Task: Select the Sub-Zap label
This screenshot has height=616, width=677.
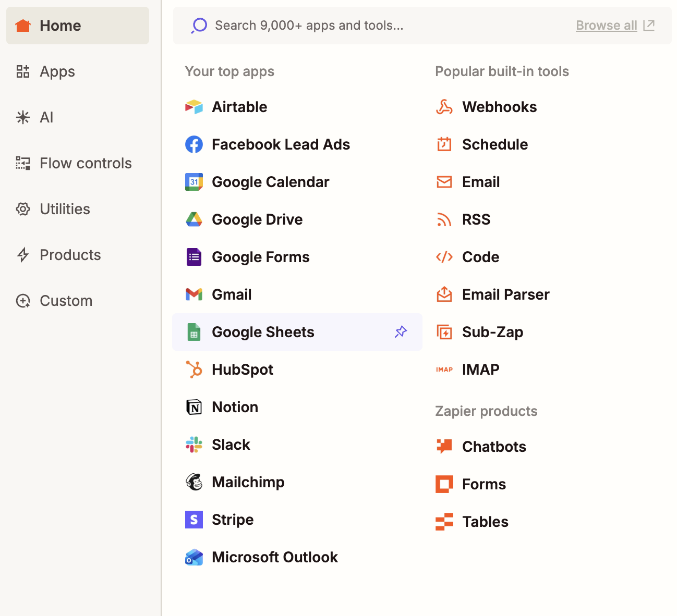Action: tap(492, 332)
